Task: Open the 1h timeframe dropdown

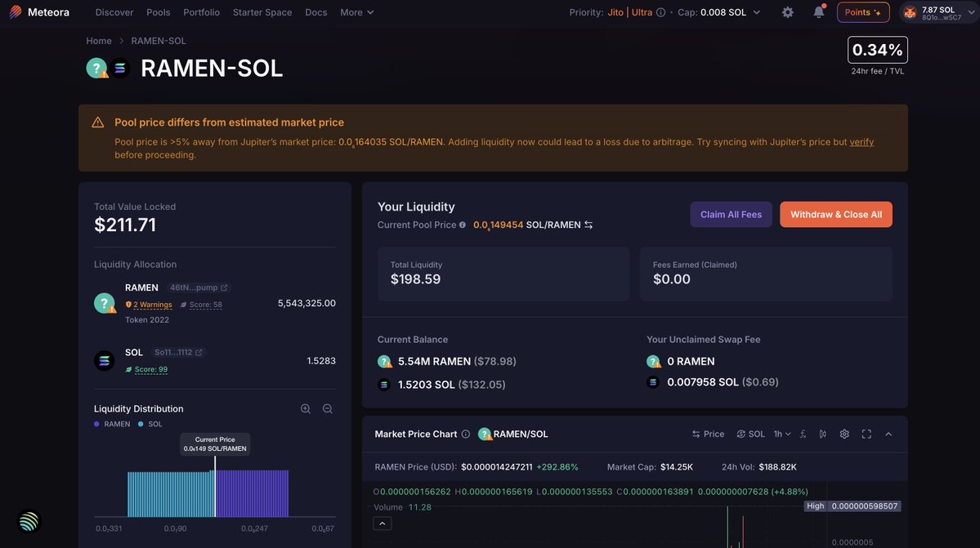Action: (x=782, y=434)
